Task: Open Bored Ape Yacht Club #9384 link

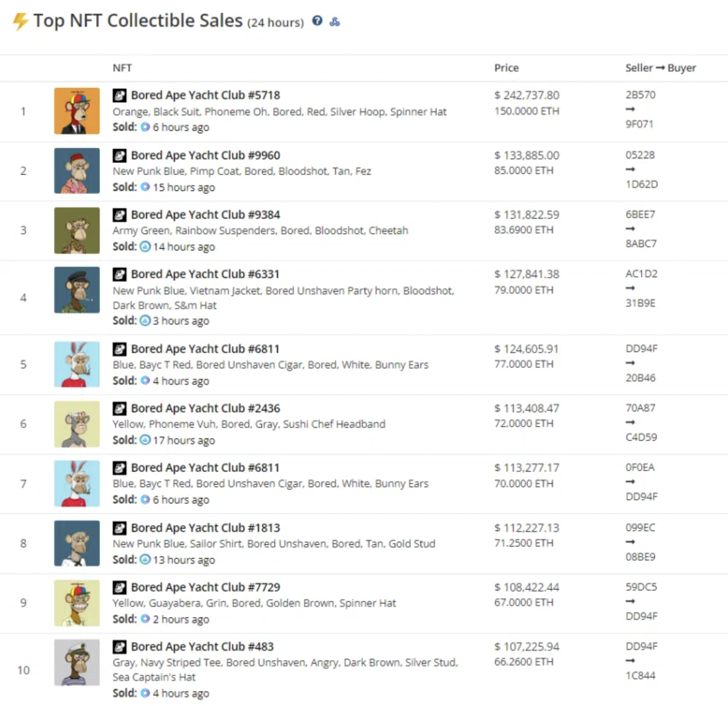Action: (x=205, y=215)
